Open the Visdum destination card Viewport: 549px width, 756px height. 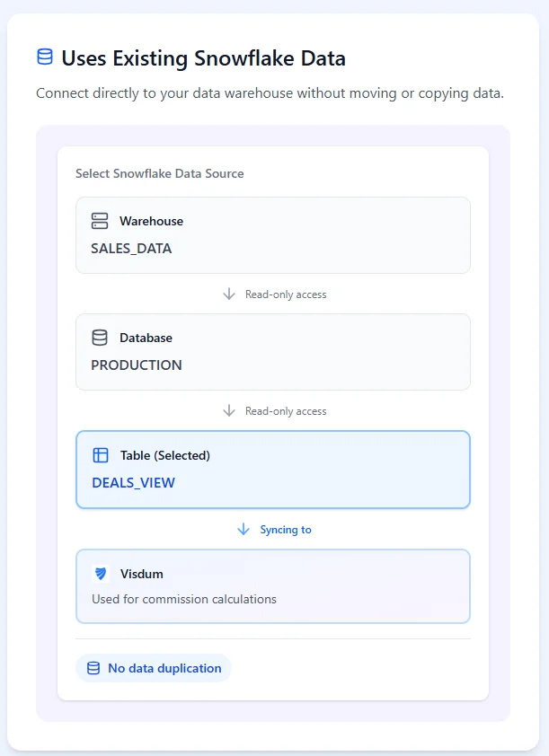point(272,586)
